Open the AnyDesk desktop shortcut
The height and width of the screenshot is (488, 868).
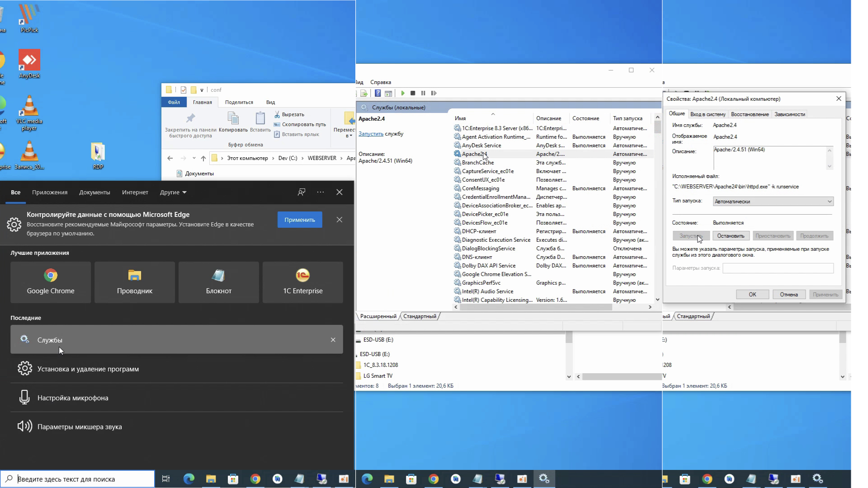pyautogui.click(x=29, y=64)
